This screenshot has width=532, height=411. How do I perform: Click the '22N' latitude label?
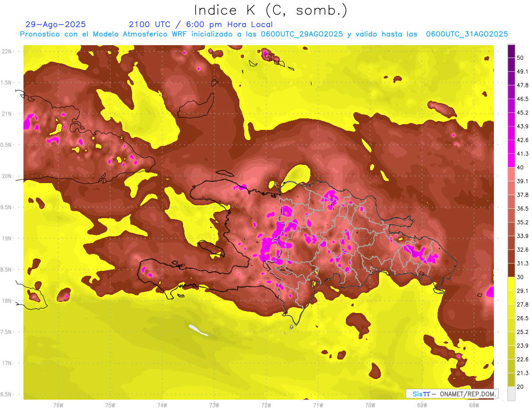(7, 51)
